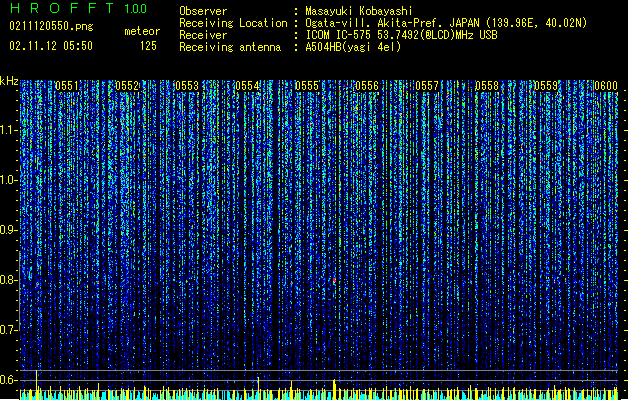Click the 0555 time marker
This screenshot has height=400, width=629.
pos(307,86)
